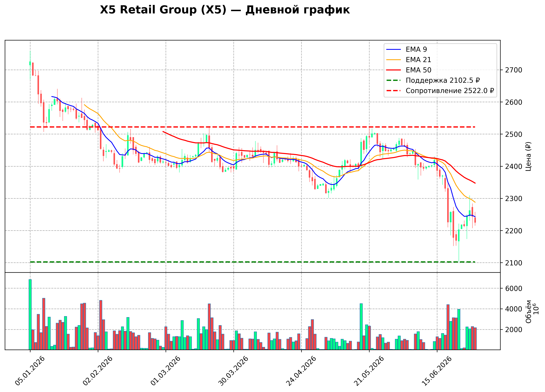The height and width of the screenshot is (392, 545).
Task: Select the 'EMA 9' legend entry
Action: [416, 49]
